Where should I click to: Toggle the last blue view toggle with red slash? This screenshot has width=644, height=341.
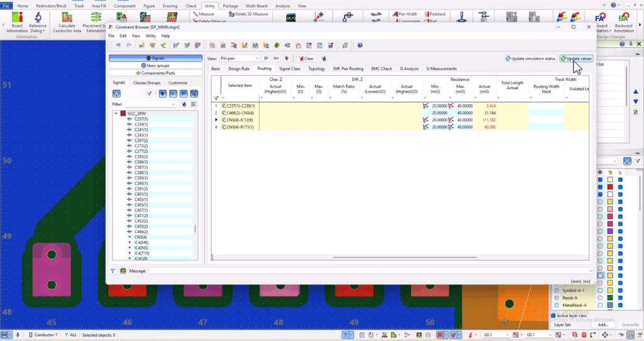click(x=194, y=94)
